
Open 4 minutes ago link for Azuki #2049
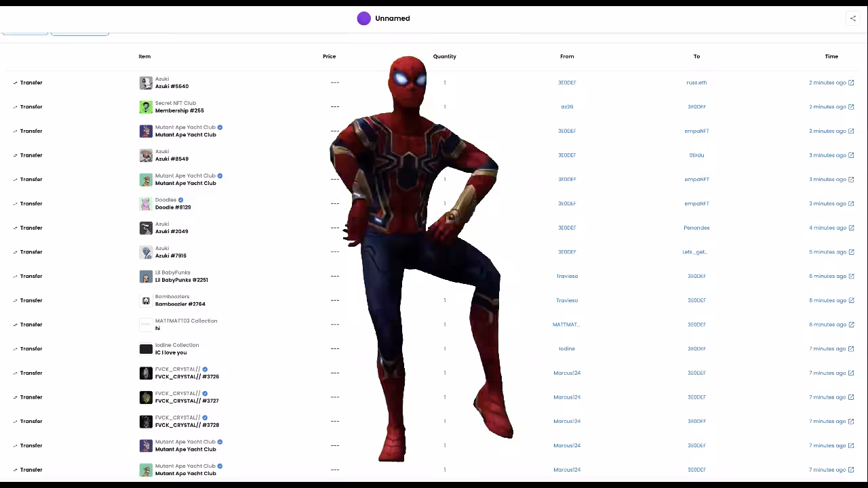pyautogui.click(x=827, y=228)
